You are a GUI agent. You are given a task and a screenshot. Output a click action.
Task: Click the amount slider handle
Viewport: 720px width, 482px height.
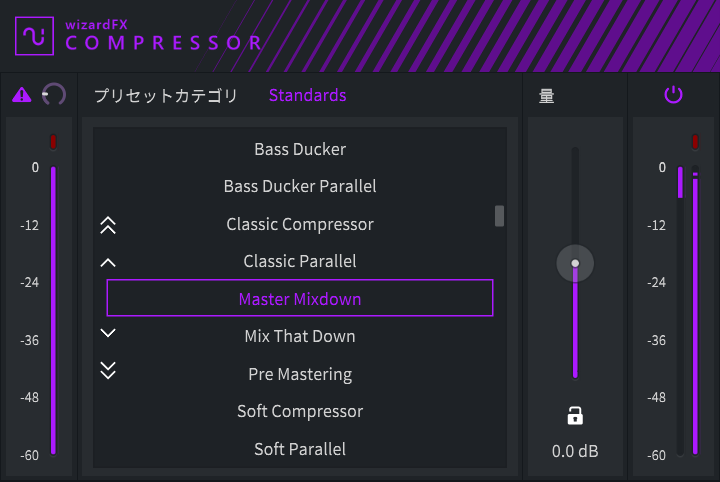coord(575,263)
